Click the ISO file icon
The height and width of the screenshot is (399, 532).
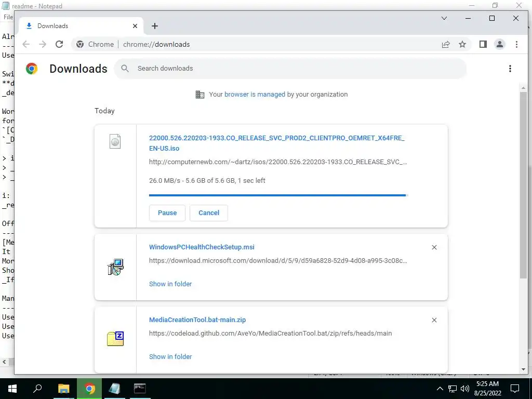point(115,141)
